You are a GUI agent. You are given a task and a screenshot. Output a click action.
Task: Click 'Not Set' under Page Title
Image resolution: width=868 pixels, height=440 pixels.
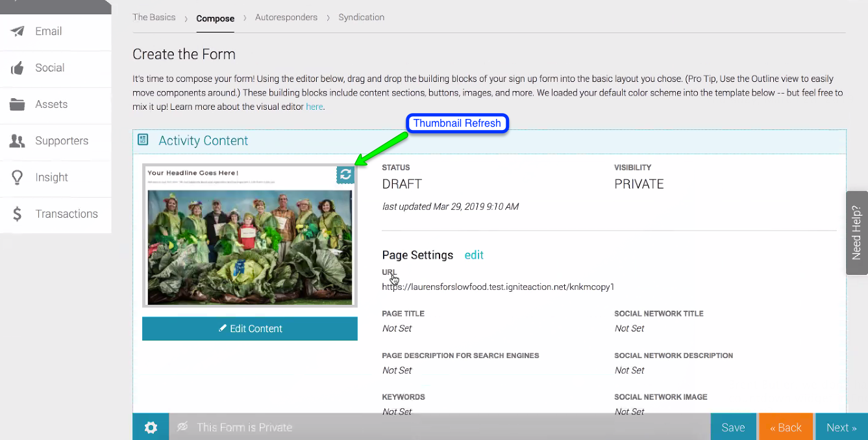tap(397, 328)
